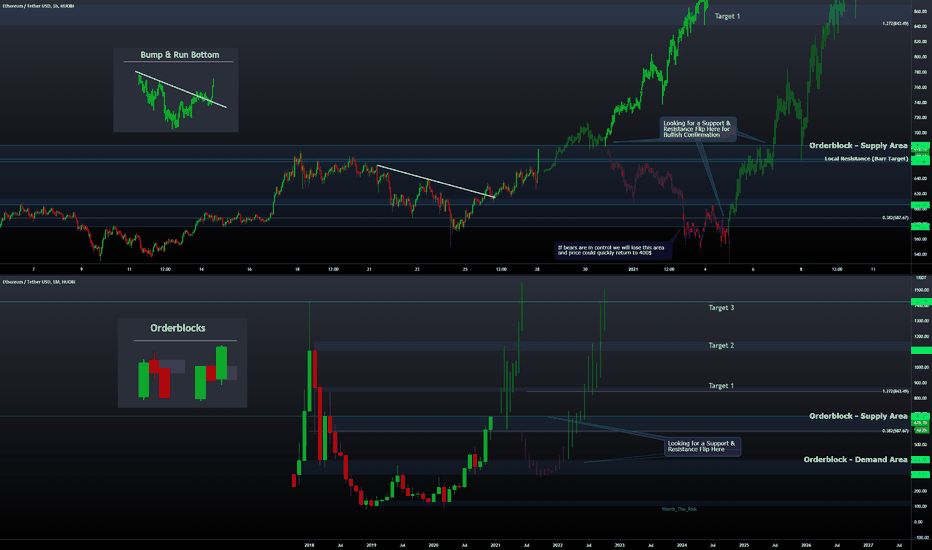This screenshot has width=932, height=550.
Task: Click the -100.00 price axis label
Action: tap(921, 537)
